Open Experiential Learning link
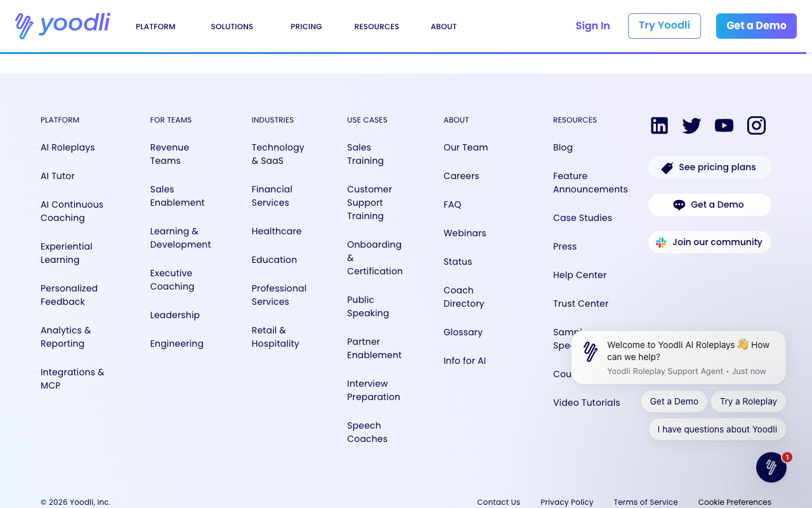This screenshot has height=508, width=812. (x=67, y=253)
